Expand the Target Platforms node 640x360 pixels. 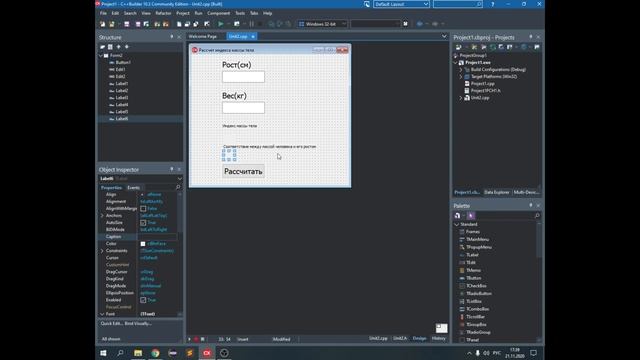(461, 77)
